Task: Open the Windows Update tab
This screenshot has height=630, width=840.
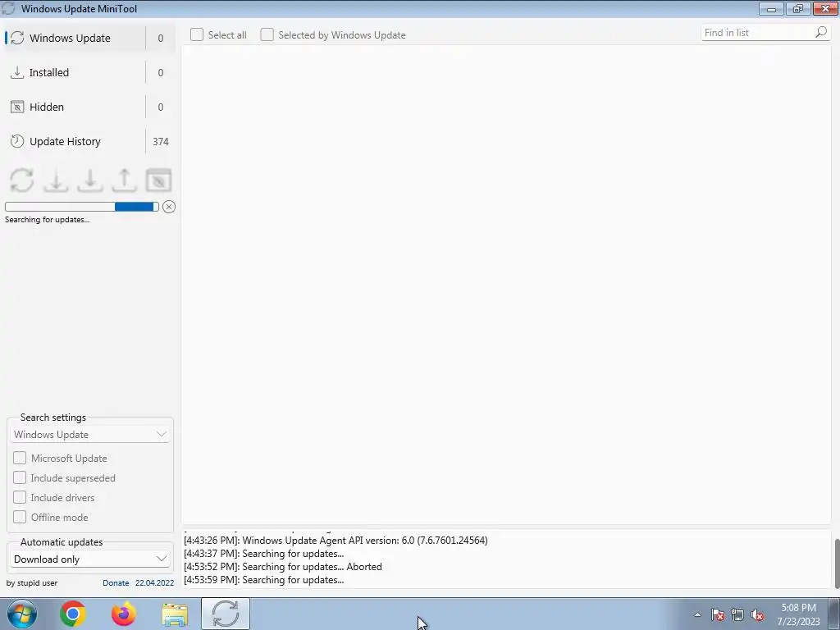Action: [x=89, y=38]
